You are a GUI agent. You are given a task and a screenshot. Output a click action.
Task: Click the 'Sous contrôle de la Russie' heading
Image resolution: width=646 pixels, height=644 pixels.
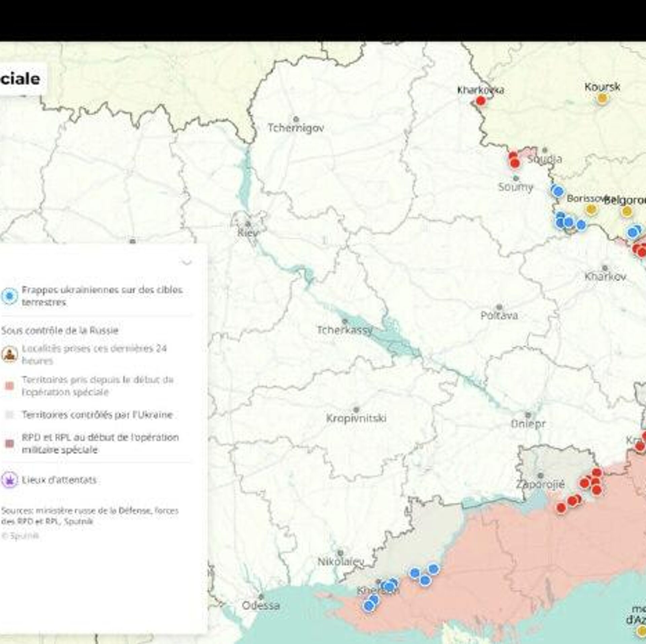(x=60, y=331)
